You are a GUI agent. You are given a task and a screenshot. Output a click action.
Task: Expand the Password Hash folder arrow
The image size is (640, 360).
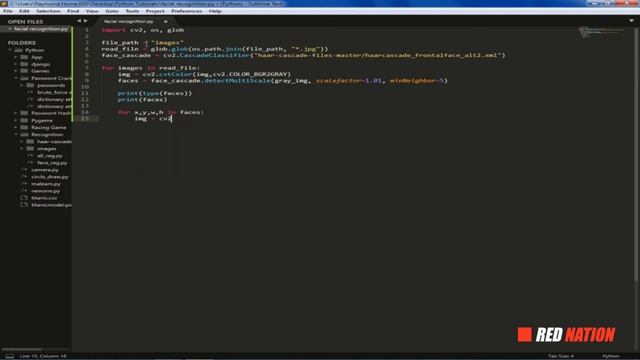click(x=16, y=113)
